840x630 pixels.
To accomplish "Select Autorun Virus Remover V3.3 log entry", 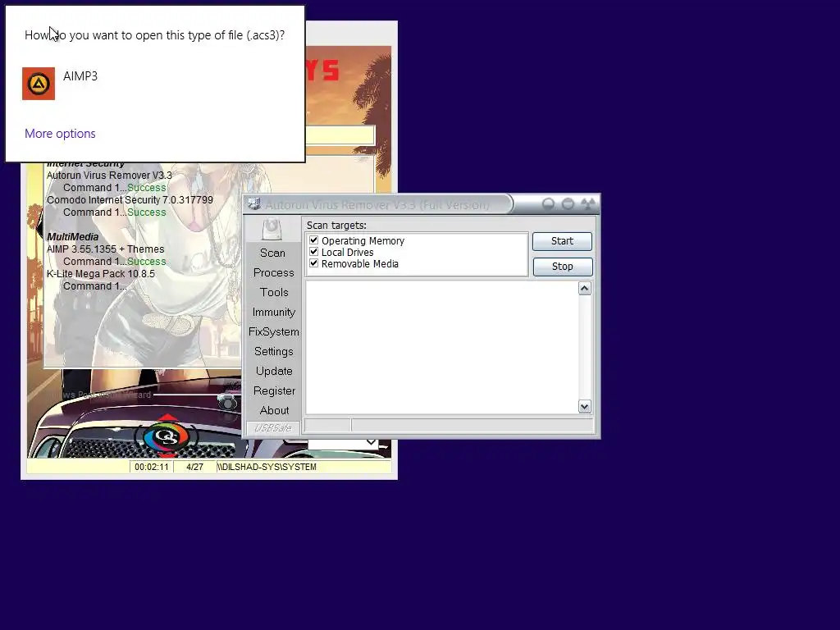I will [109, 176].
